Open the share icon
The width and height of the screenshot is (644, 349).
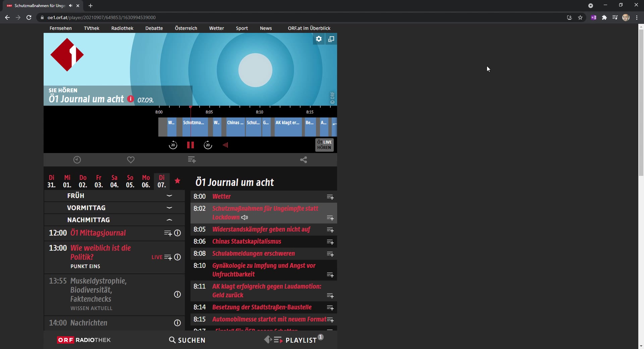pos(304,160)
